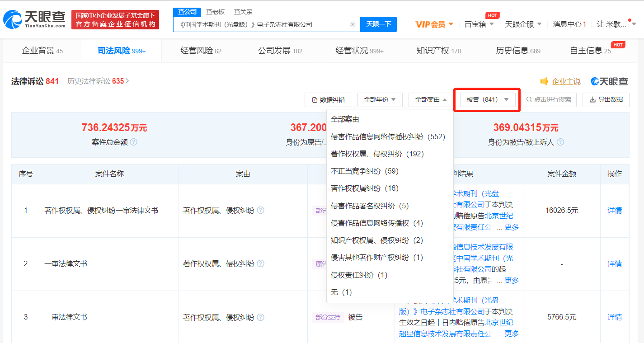Screen dimensions: 644x343
Task: Expand the 天眼企服 menu
Action: (523, 24)
